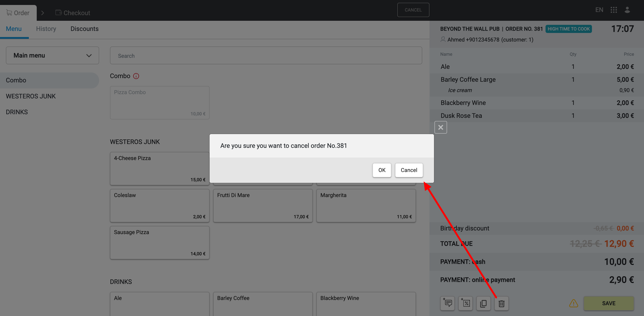The image size is (644, 316).
Task: Click the yellow warning triangle icon
Action: click(x=573, y=304)
